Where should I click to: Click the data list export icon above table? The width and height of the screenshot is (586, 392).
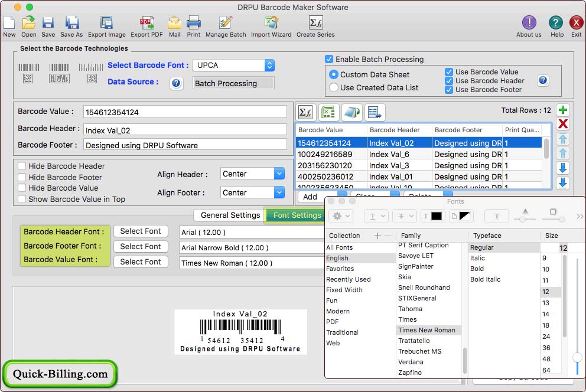[374, 112]
